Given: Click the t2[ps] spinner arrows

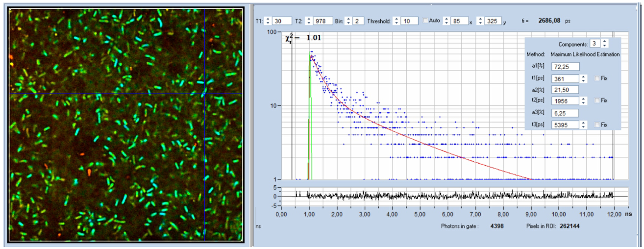Looking at the screenshot, I should point(583,100).
